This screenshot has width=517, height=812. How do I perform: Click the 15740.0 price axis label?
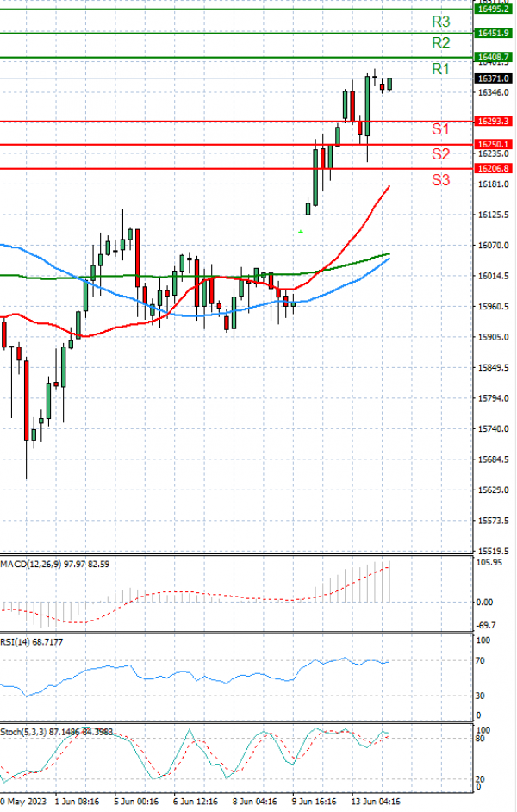[x=493, y=428]
